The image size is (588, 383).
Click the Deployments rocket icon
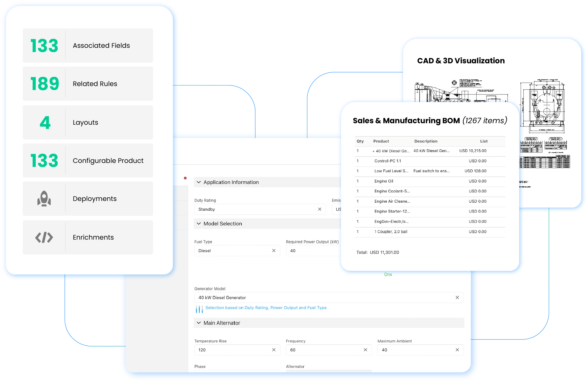pyautogui.click(x=44, y=199)
